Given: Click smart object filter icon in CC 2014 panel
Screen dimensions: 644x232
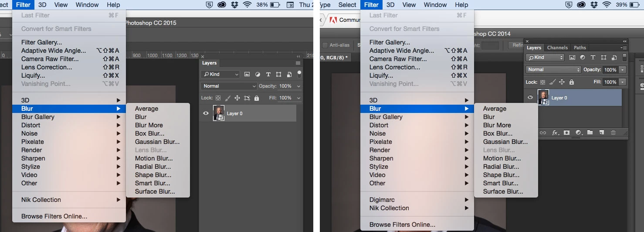Looking at the screenshot, I should pos(613,58).
